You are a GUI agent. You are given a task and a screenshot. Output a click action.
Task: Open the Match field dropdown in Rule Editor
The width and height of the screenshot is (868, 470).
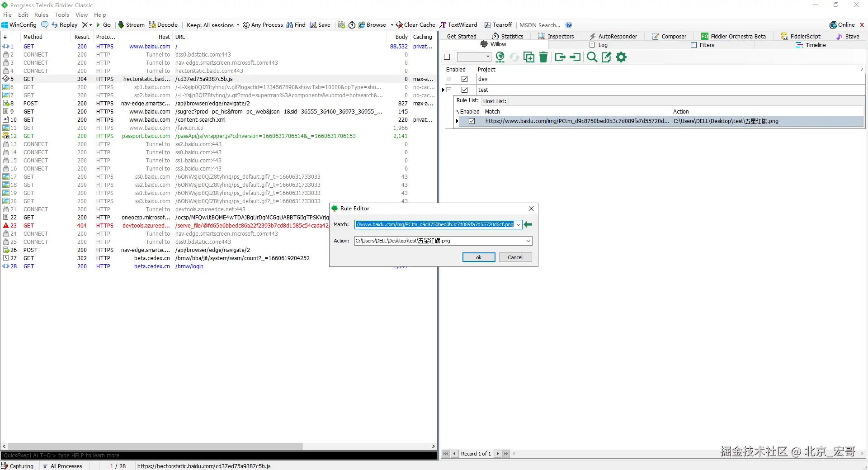coord(518,224)
